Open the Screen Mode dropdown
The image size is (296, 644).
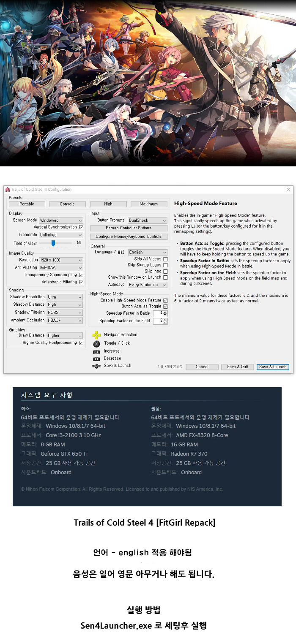(61, 220)
